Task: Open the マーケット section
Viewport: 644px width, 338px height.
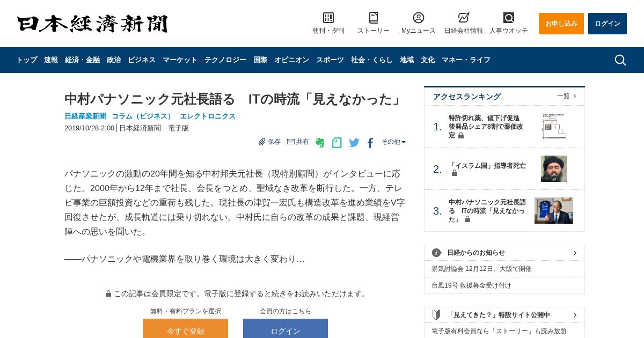Action: [180, 60]
